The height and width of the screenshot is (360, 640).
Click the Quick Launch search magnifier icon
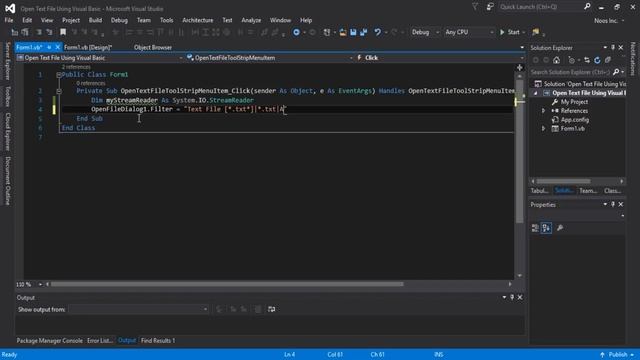click(587, 7)
